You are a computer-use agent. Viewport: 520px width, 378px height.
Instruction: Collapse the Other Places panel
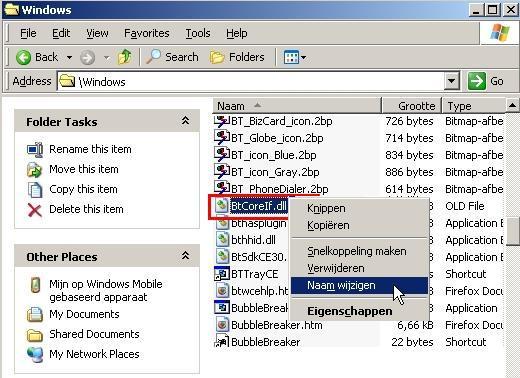(x=185, y=256)
